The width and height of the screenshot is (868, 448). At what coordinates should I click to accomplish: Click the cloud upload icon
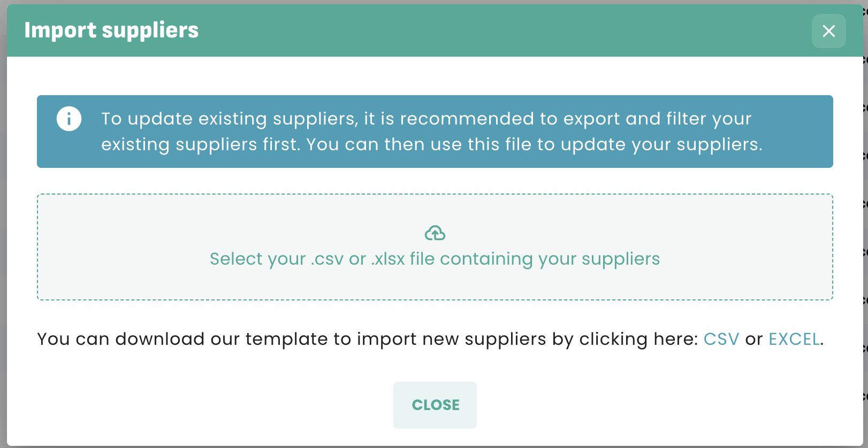[x=435, y=233]
